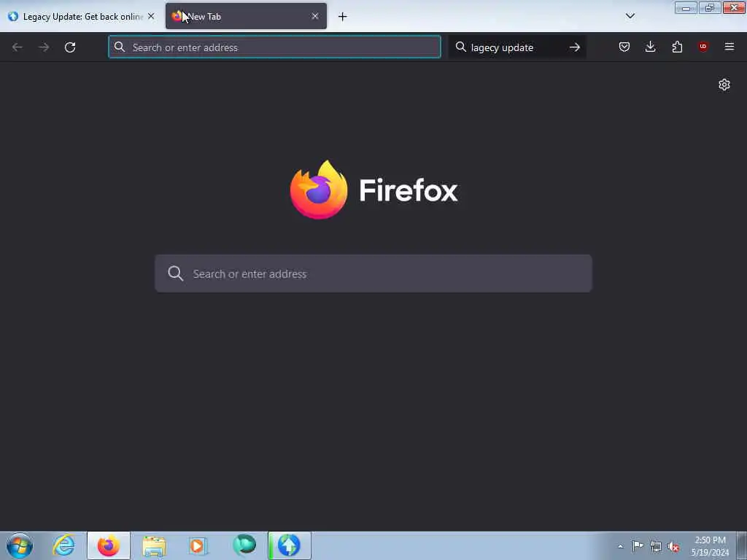Personalize new tab with the gear icon

pyautogui.click(x=724, y=85)
